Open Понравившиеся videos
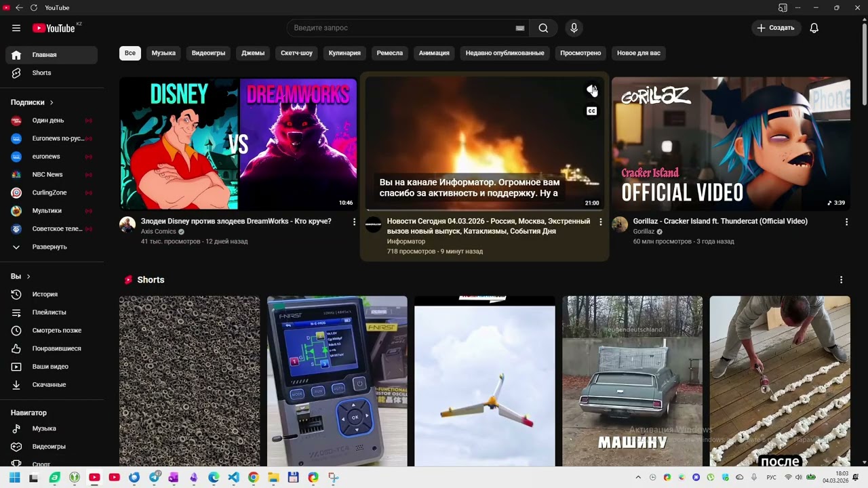Image resolution: width=868 pixels, height=488 pixels. pos(52,348)
